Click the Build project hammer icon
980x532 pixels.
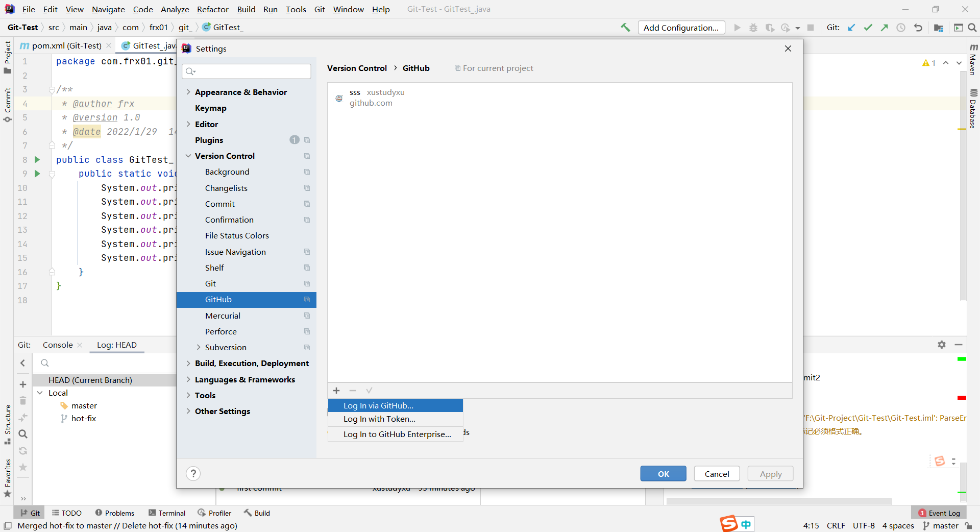[x=625, y=28]
